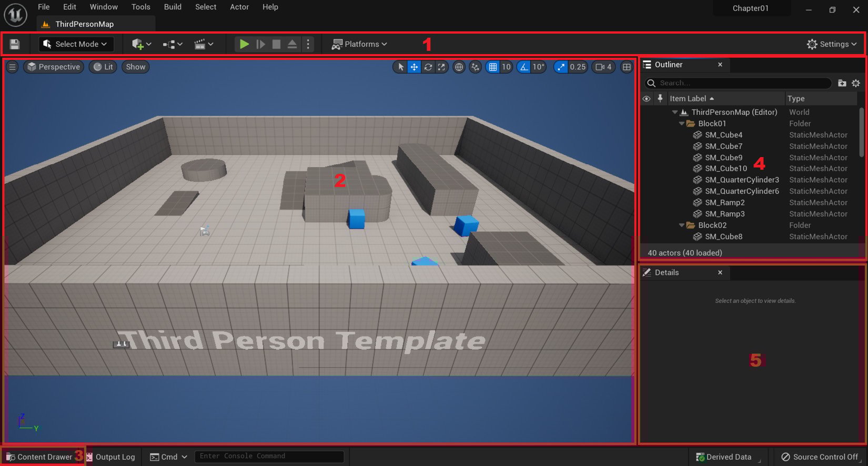868x466 pixels.
Task: Open the viewport options hamburger menu
Action: pos(12,67)
